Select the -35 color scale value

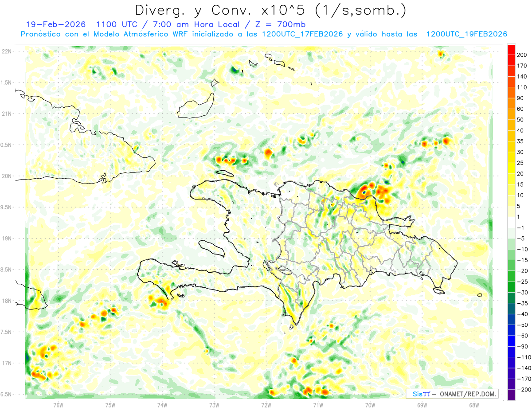coord(522,303)
